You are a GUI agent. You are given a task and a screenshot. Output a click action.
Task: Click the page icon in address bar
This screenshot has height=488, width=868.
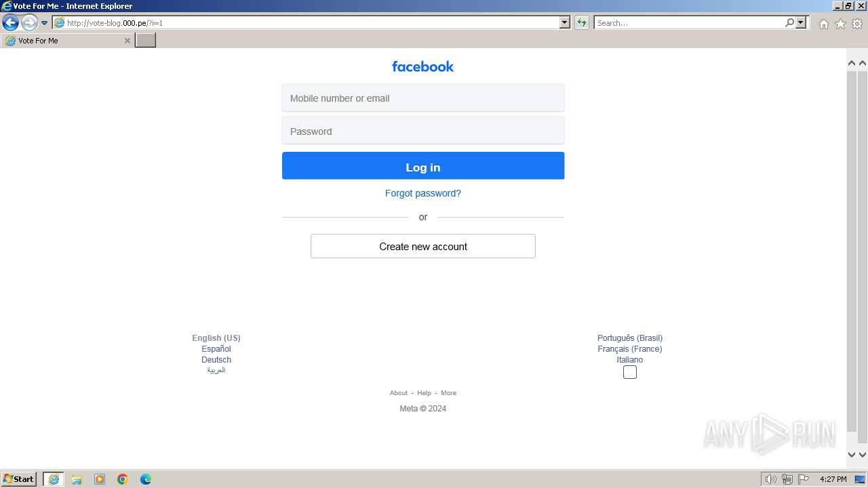click(60, 23)
